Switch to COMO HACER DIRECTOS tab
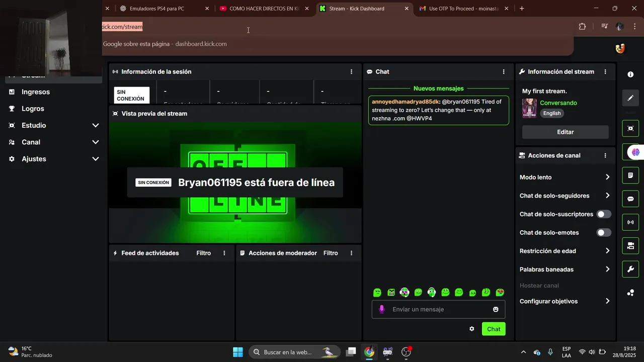The height and width of the screenshot is (362, 644). [x=264, y=9]
